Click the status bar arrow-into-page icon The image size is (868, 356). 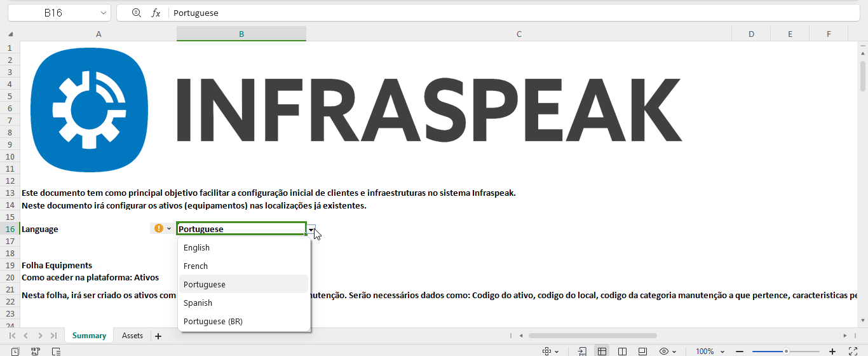pyautogui.click(x=582, y=351)
